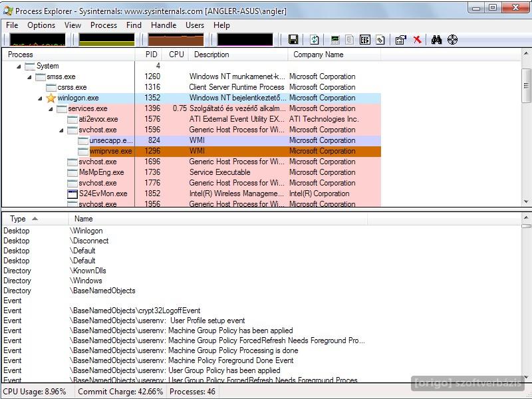Click the red Kill Process icon

(418, 40)
